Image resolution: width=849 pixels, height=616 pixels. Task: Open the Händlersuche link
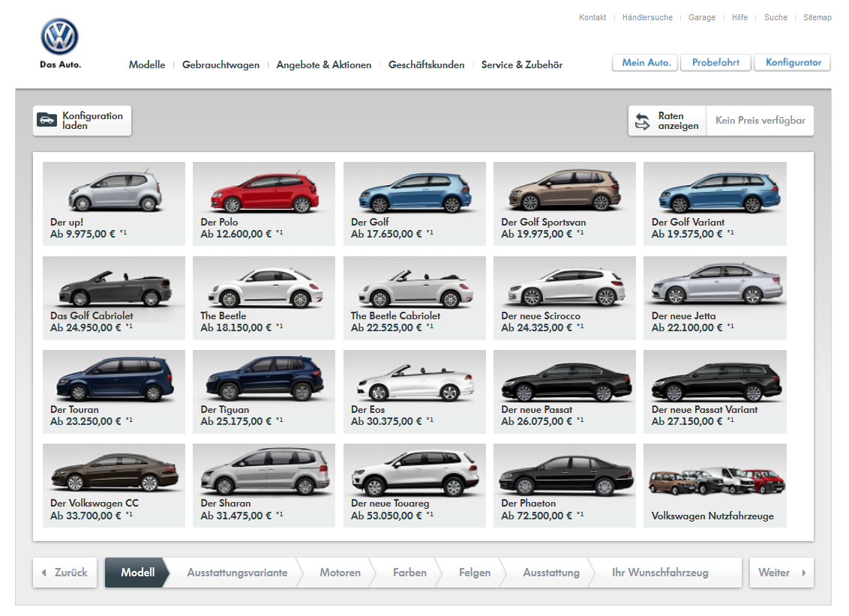(647, 17)
